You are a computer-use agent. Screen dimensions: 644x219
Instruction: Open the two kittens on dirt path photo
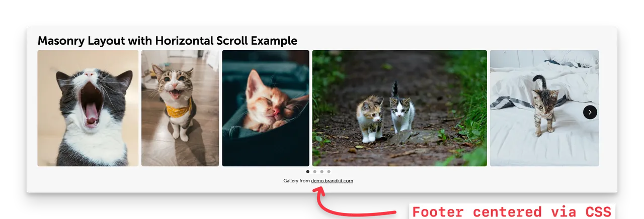click(x=399, y=108)
